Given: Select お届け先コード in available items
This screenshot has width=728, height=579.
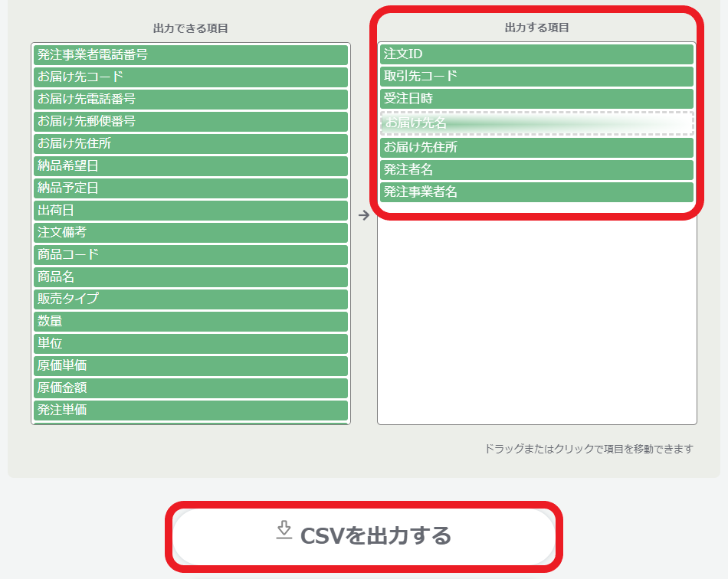Looking at the screenshot, I should click(x=190, y=77).
